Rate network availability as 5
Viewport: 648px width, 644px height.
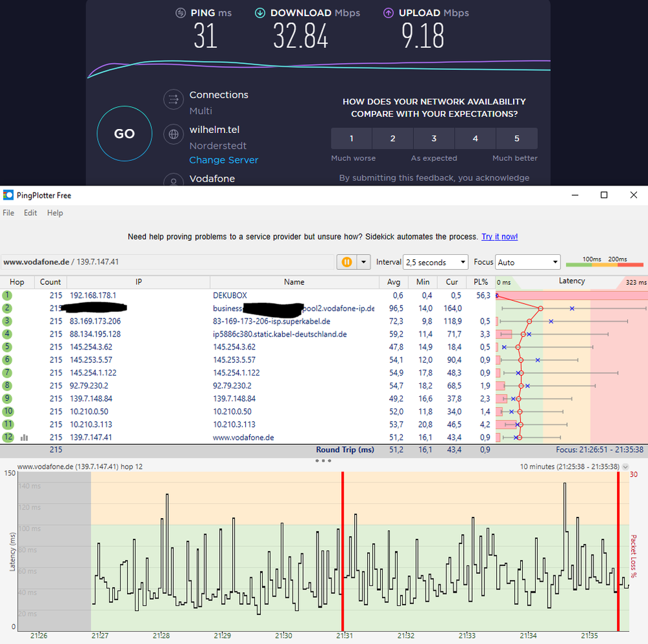[x=516, y=138]
